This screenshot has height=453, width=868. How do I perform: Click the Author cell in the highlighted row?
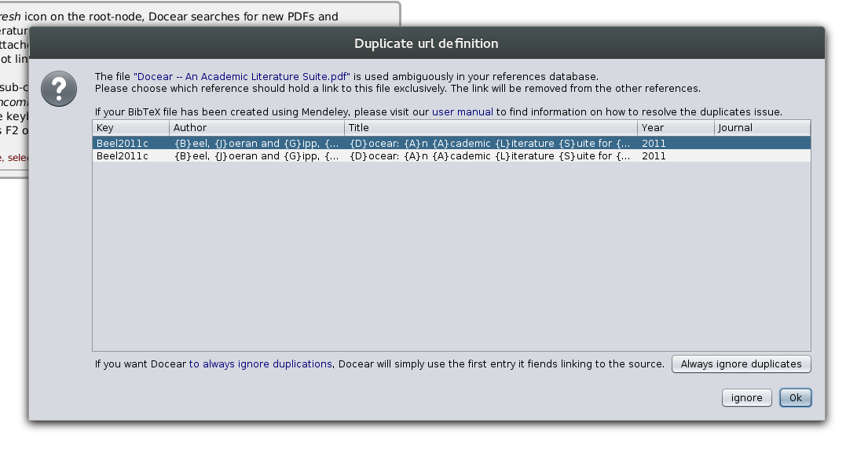(x=257, y=143)
